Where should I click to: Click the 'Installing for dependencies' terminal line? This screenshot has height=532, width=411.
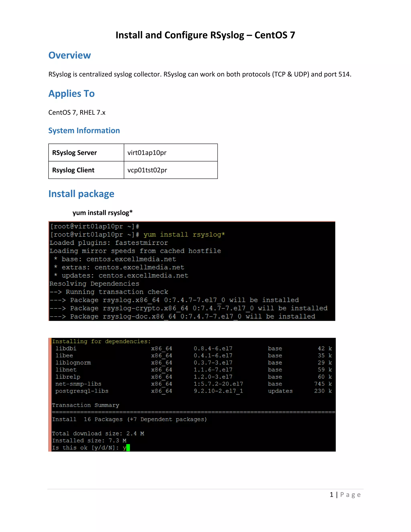(101, 341)
